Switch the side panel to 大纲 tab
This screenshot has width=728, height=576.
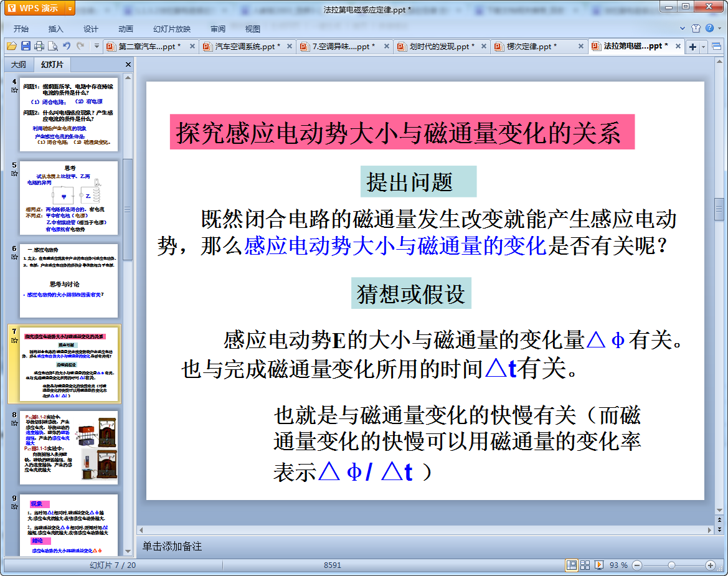point(19,65)
